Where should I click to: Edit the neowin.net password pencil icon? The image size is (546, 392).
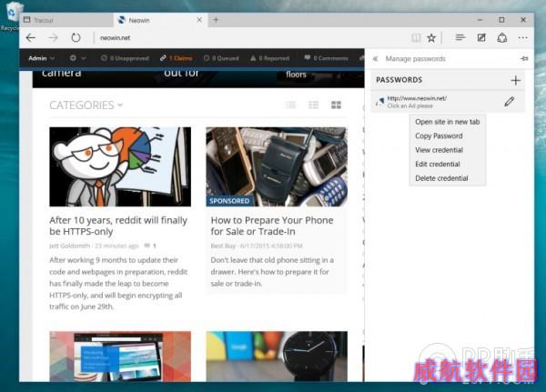509,102
